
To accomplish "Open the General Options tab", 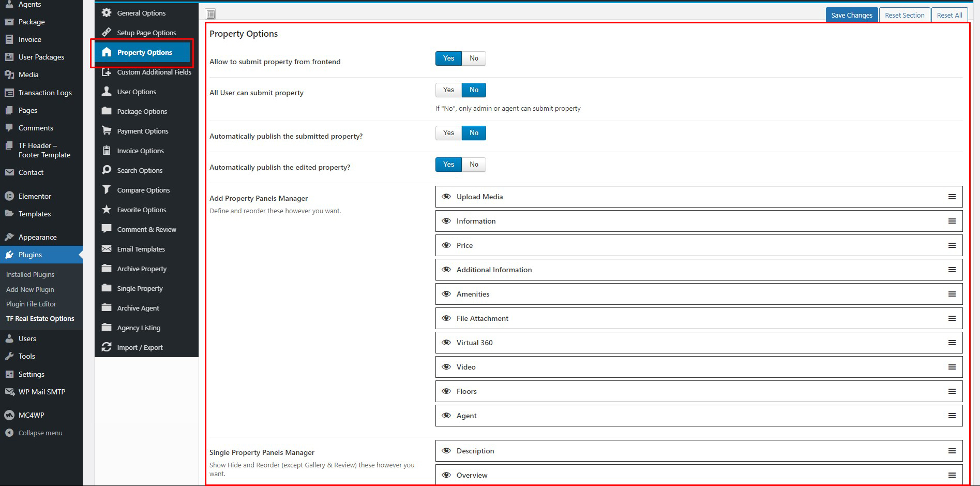I will [x=146, y=13].
